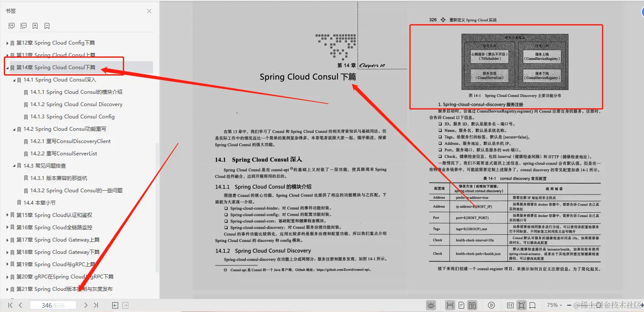Add a new bookmark for current page

(x=35, y=25)
